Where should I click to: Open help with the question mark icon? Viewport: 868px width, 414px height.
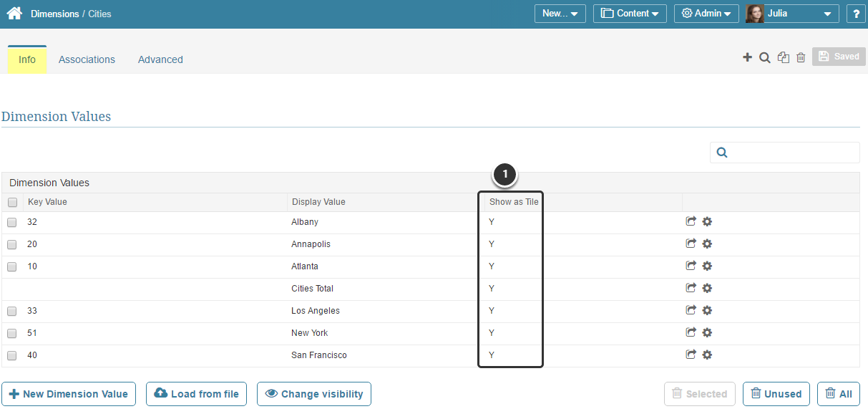[x=856, y=13]
